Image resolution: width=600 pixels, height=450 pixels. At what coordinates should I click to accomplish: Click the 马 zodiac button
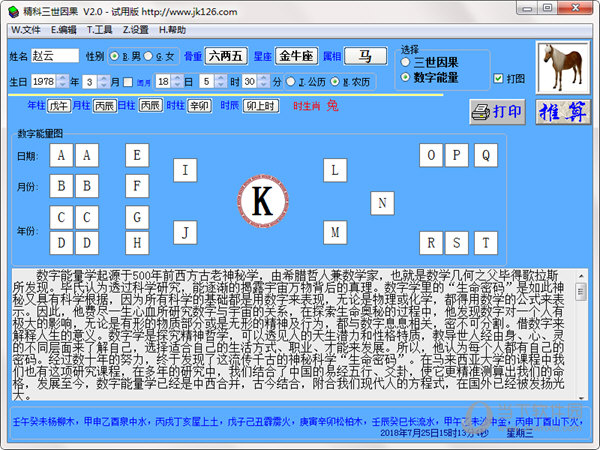click(x=365, y=56)
